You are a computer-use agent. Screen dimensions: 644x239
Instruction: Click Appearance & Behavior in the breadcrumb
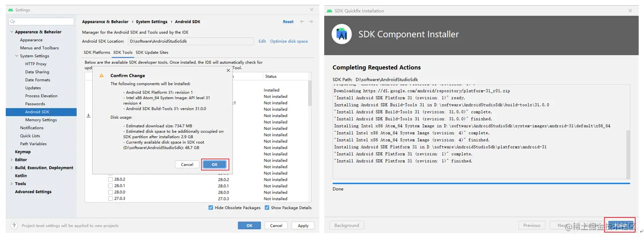coord(105,21)
